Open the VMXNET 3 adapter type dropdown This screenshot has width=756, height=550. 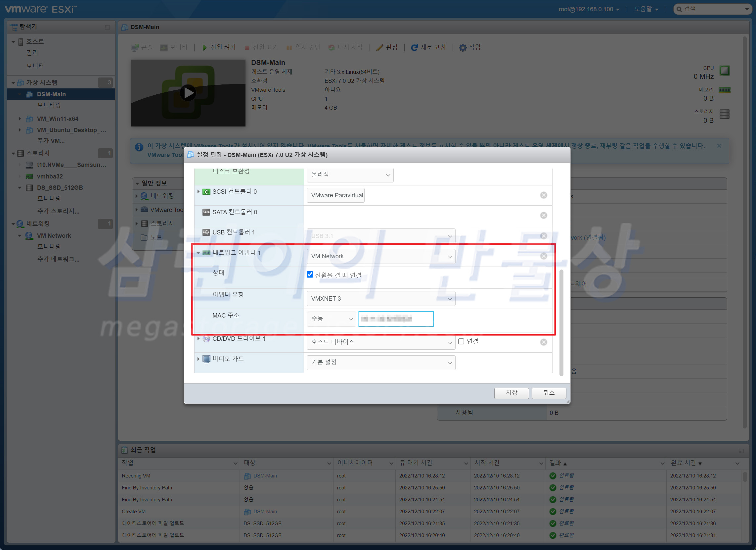[x=381, y=299]
